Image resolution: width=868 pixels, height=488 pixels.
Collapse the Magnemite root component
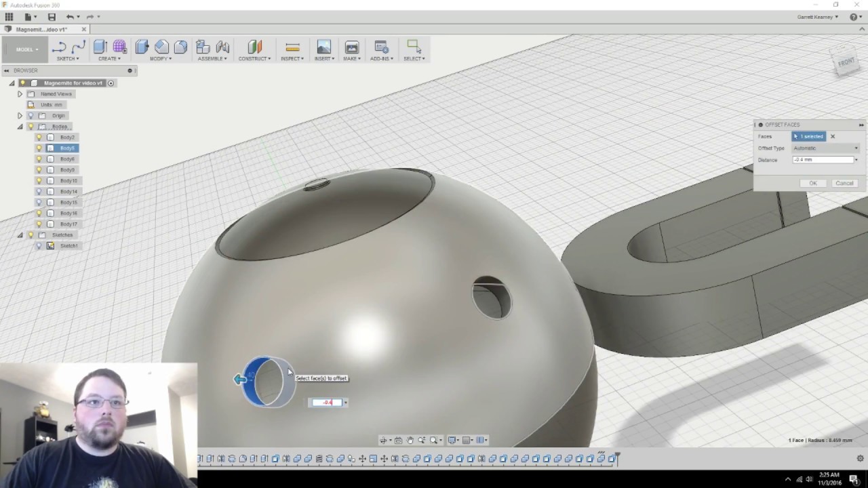12,83
